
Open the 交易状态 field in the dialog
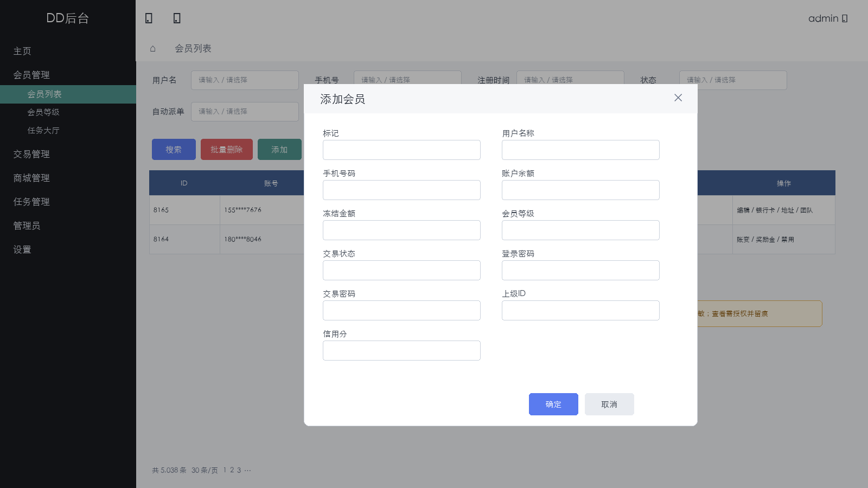coord(401,270)
